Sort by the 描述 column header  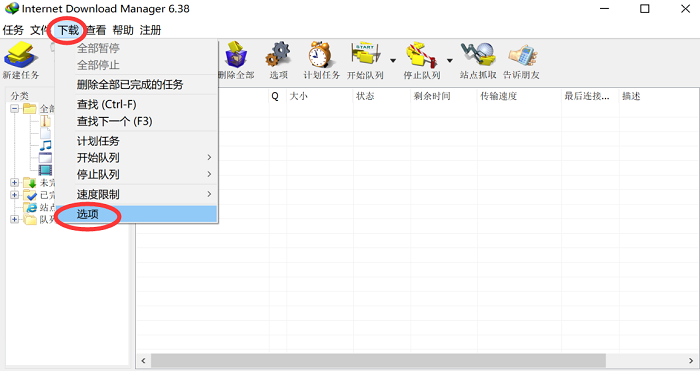[x=658, y=96]
